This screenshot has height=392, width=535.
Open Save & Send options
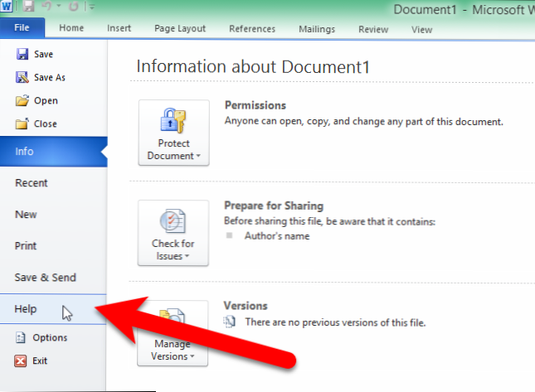point(53,278)
